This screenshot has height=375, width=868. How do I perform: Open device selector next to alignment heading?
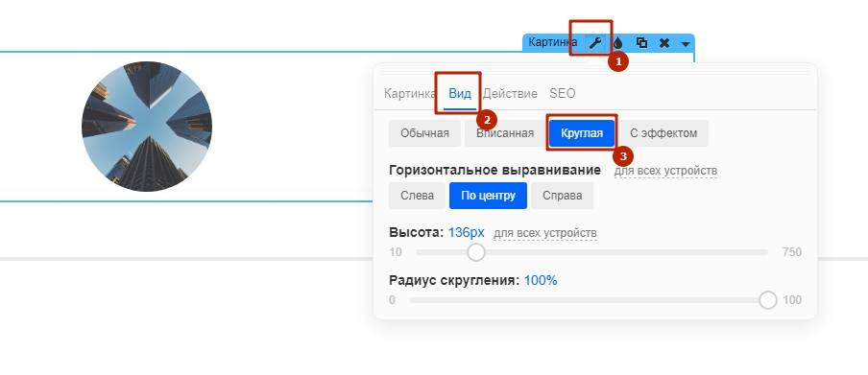665,171
